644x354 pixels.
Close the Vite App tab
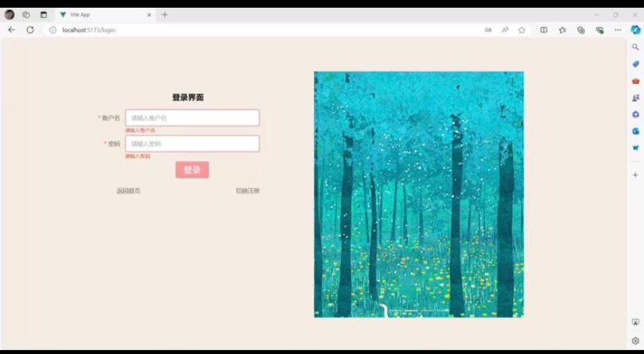pyautogui.click(x=149, y=15)
